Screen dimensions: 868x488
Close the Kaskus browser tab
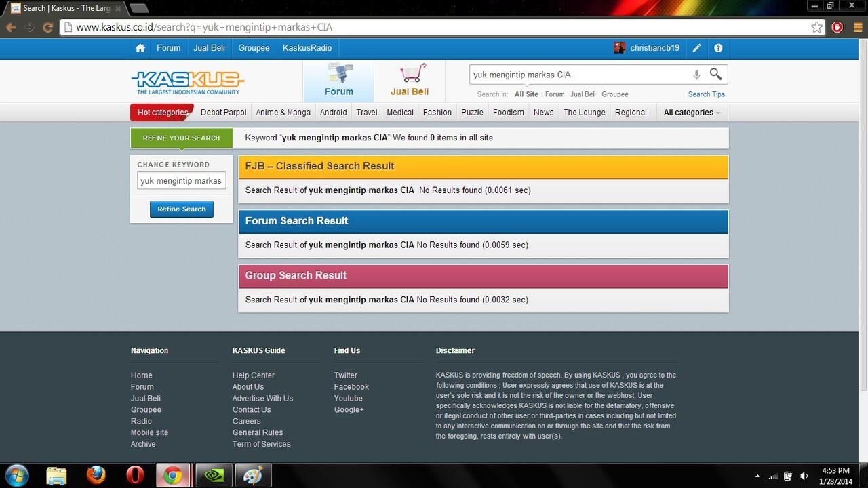coord(118,8)
